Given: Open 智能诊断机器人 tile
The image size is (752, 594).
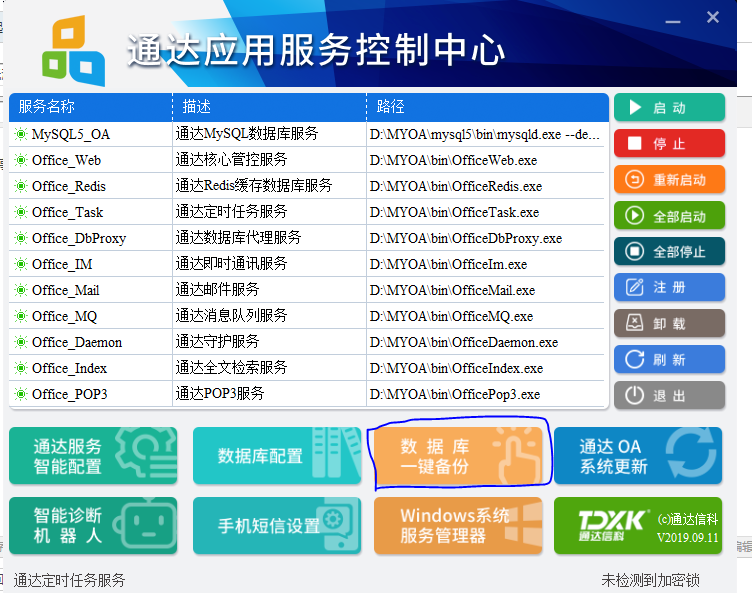Looking at the screenshot, I should tap(93, 525).
